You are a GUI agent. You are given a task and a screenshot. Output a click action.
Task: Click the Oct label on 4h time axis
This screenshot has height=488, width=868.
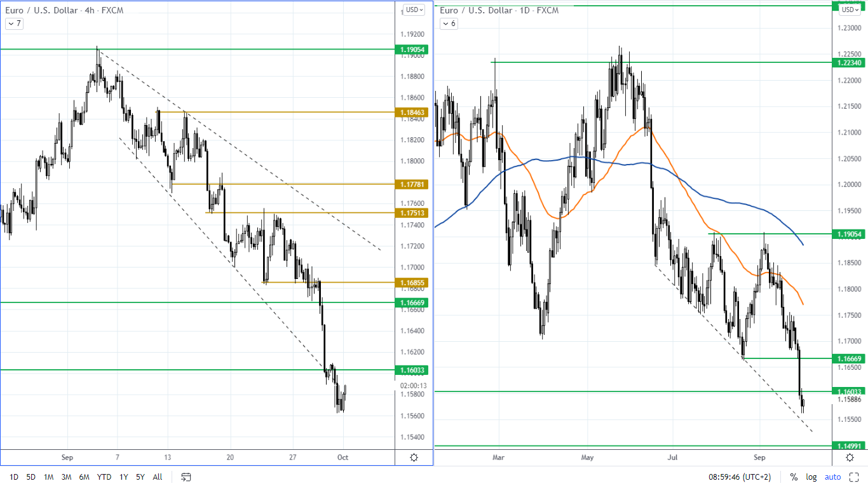(x=343, y=457)
